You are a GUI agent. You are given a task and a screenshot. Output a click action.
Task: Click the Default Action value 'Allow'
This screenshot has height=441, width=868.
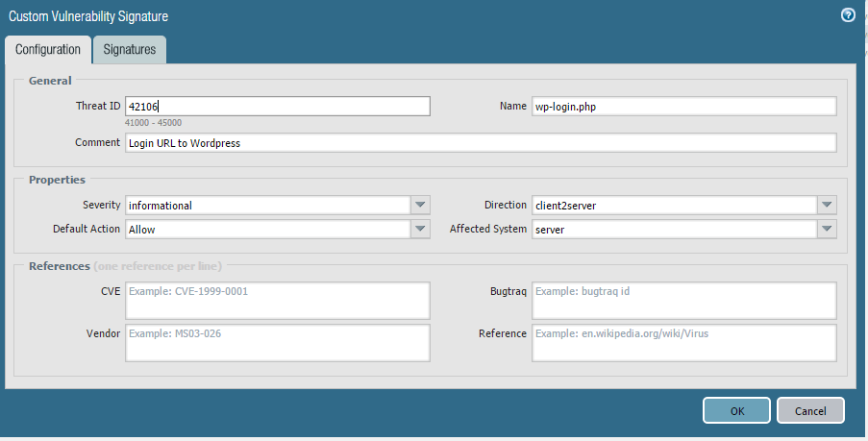pyautogui.click(x=142, y=230)
